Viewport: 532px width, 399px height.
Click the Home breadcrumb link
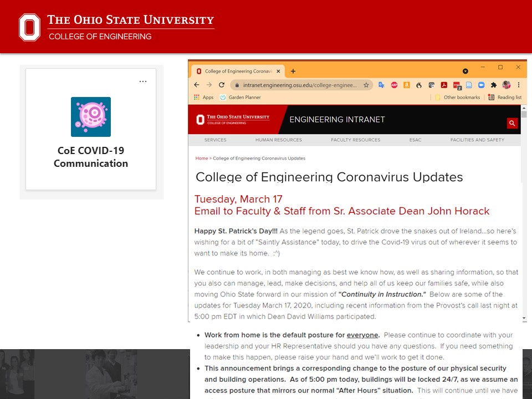point(201,158)
